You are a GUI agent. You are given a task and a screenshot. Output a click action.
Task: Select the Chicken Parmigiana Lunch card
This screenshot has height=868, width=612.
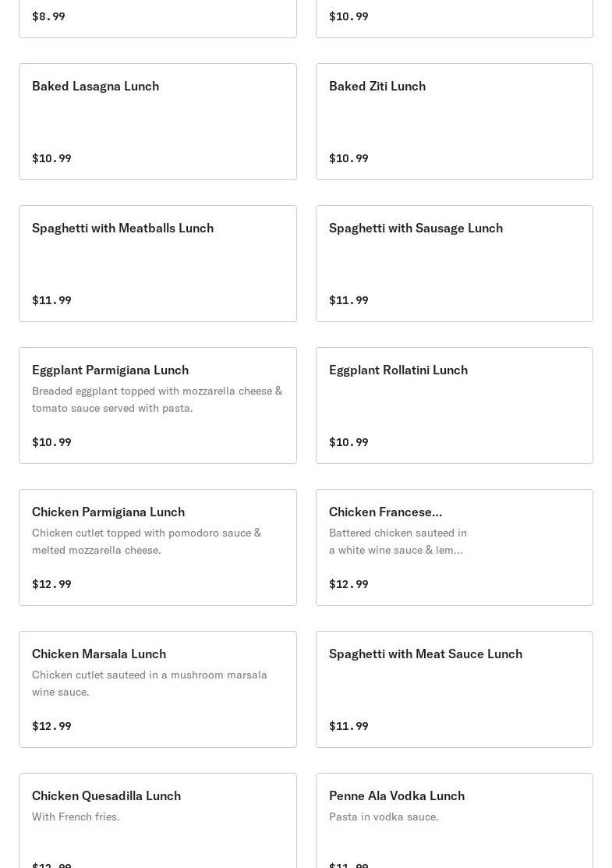tap(157, 547)
